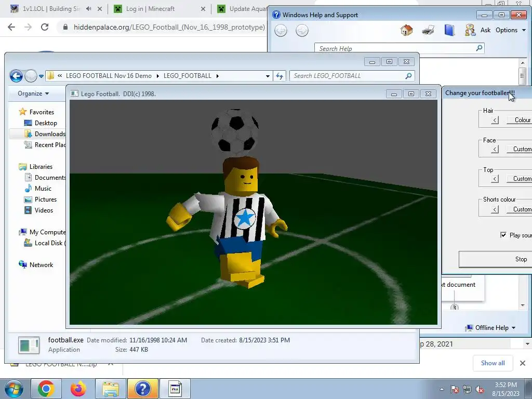The image size is (532, 399).
Task: Open the Offline Help dropdown
Action: pyautogui.click(x=490, y=328)
